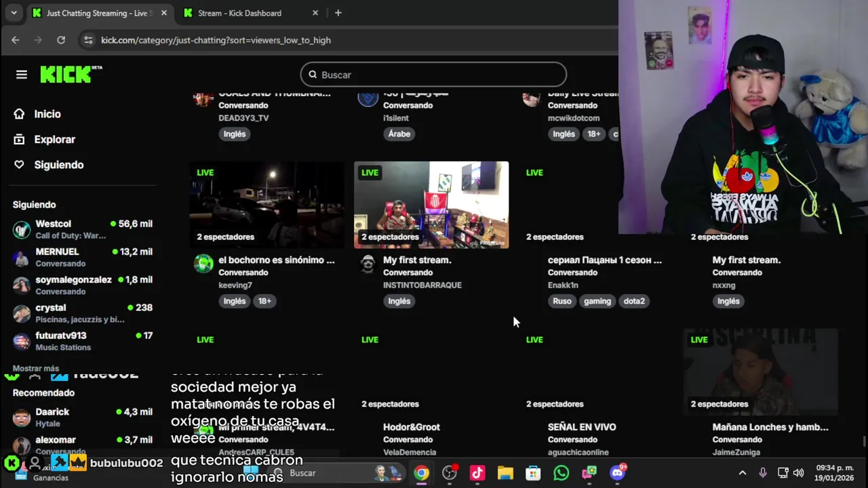Open Daarick recommended channel
Screen dimensions: 868x488
click(x=83, y=417)
